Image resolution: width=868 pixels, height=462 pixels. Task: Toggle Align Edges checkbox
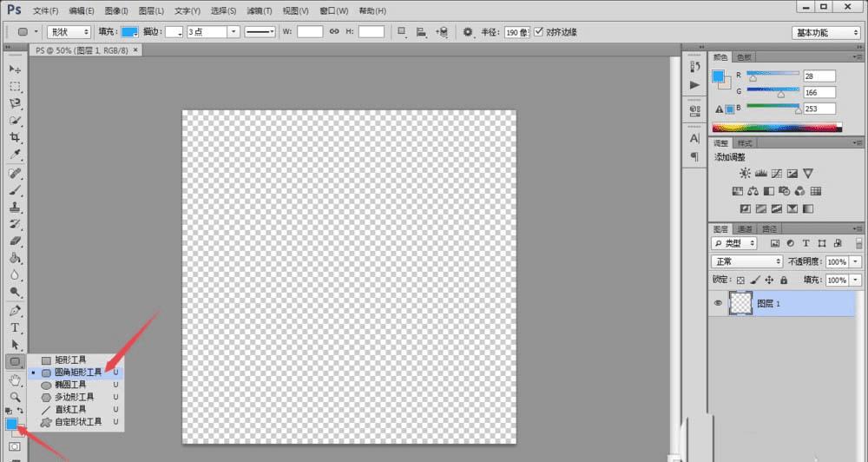coord(539,31)
